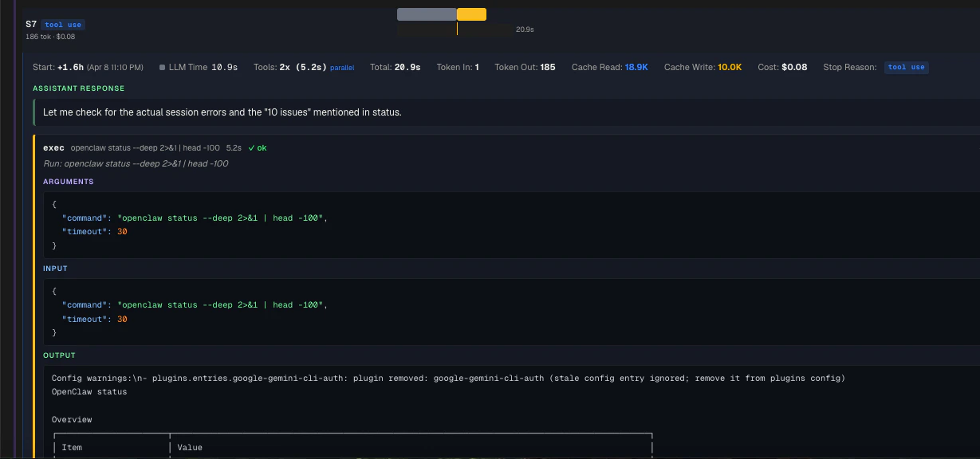Click the Total 20.9s value
The width and height of the screenshot is (980, 459).
[x=407, y=68]
